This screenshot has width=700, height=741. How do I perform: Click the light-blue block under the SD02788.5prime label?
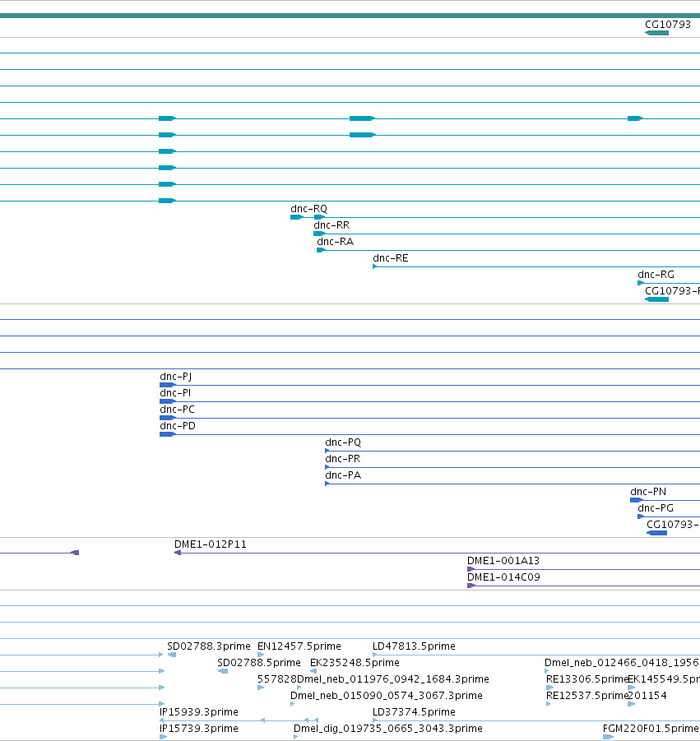click(x=223, y=672)
